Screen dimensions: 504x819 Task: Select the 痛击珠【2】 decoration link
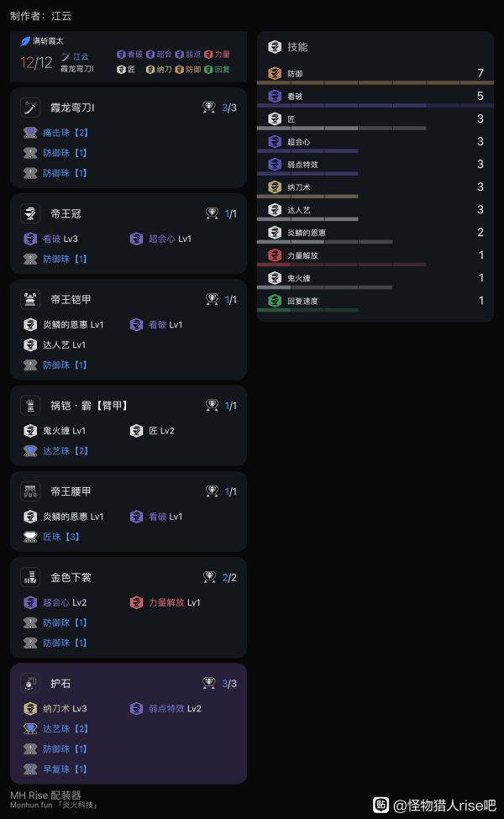coord(66,133)
